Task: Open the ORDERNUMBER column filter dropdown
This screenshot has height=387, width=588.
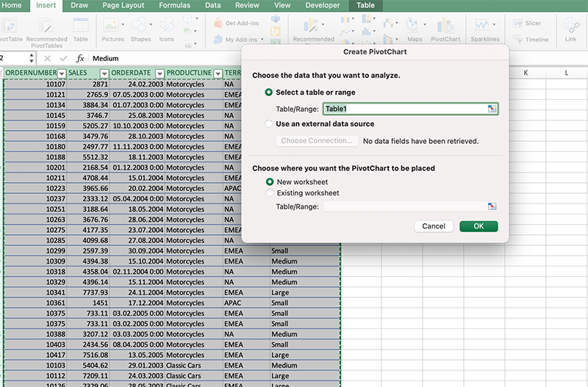Action: coord(61,73)
